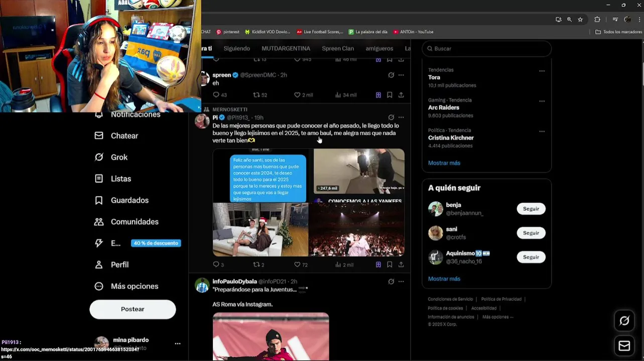Open more options on infoPauloDybala's post
This screenshot has width=644, height=361.
point(401,282)
